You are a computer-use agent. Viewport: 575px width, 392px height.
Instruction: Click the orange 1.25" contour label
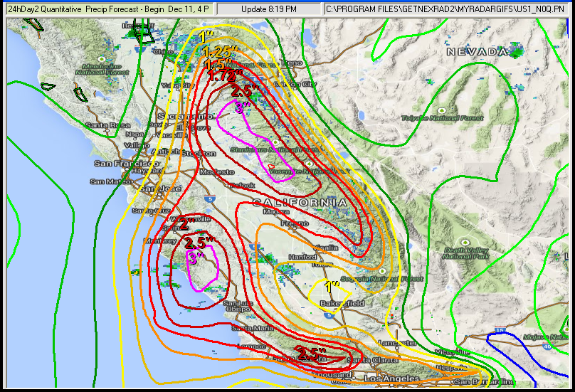point(217,52)
